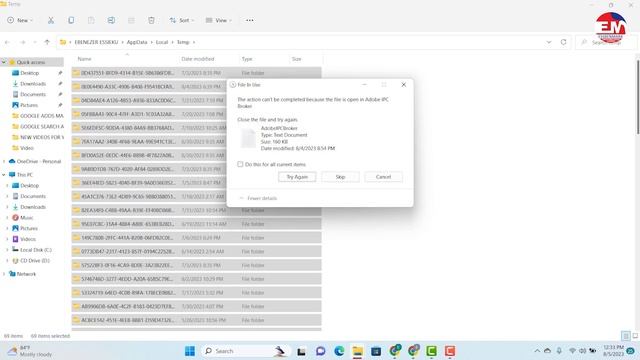
Task: Open the Chat app on the taskbar
Action: pyautogui.click(x=320, y=351)
